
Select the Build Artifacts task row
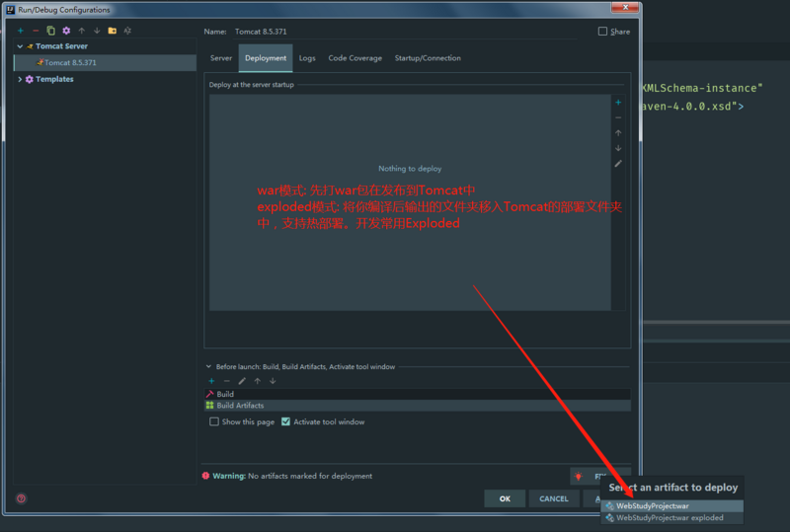click(x=417, y=405)
